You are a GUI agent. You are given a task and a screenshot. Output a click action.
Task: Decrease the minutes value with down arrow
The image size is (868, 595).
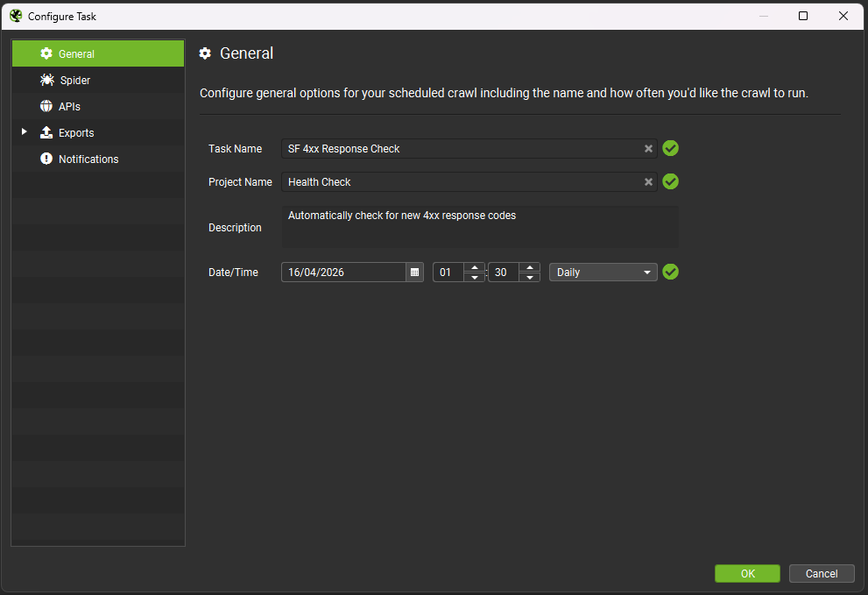(x=529, y=278)
